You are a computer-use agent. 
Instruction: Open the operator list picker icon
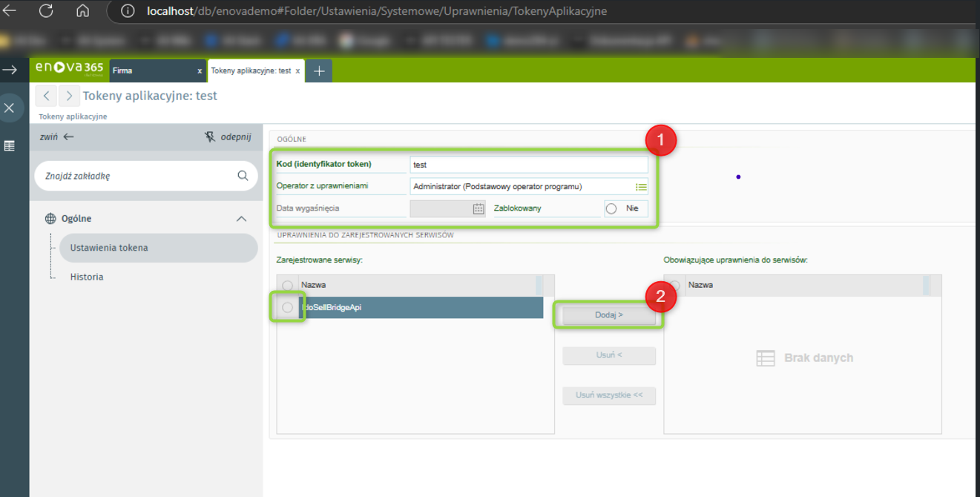click(x=641, y=187)
